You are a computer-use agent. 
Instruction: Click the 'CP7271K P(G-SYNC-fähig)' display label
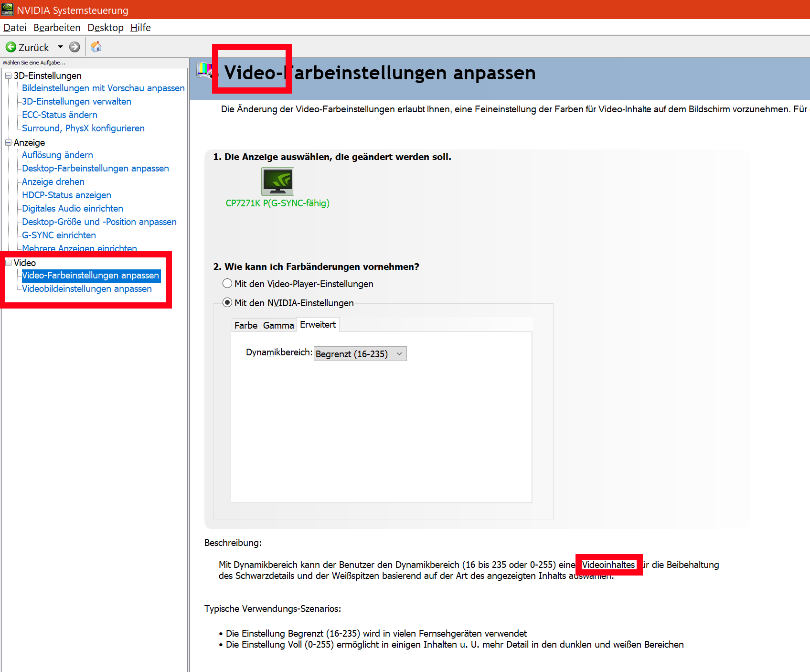coord(277,203)
